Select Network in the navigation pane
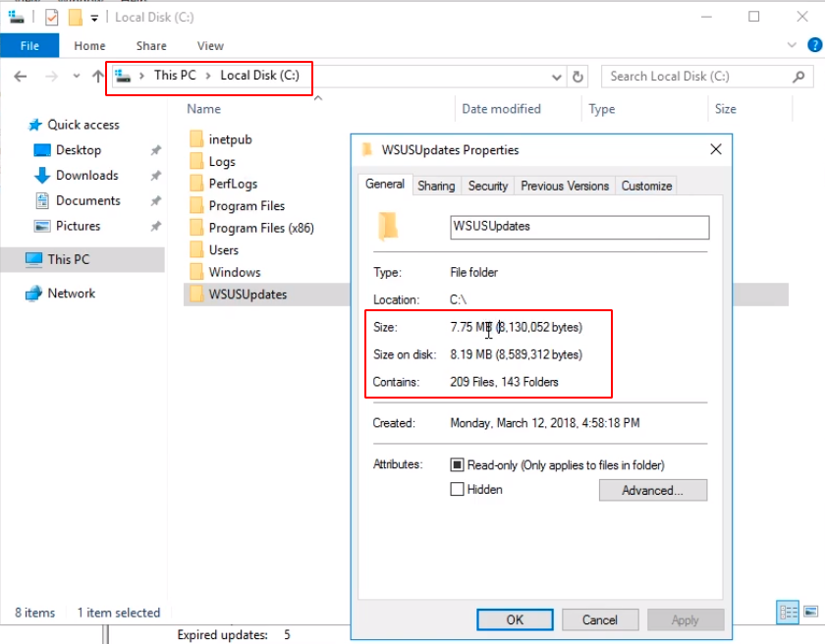This screenshot has height=644, width=825. point(71,293)
